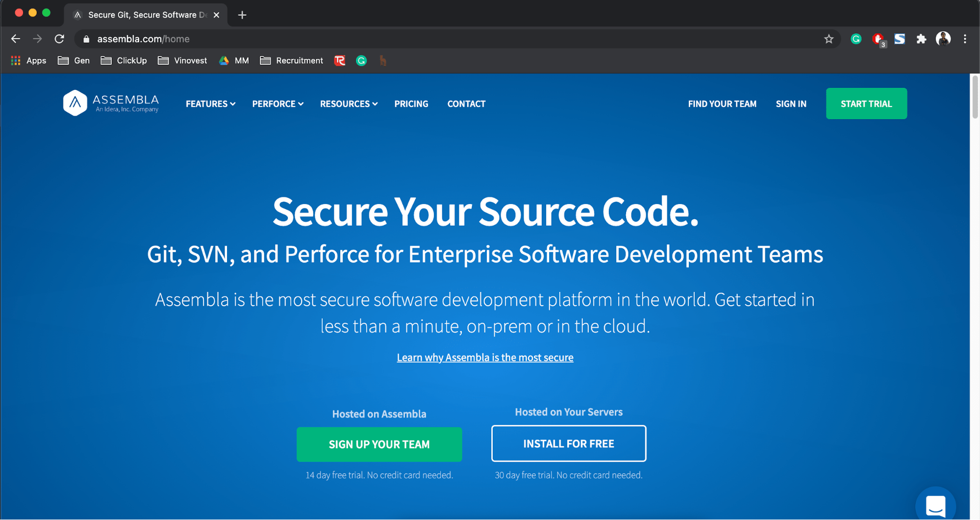Open the Grammarly extension icon in toolbar
980x520 pixels.
click(856, 39)
